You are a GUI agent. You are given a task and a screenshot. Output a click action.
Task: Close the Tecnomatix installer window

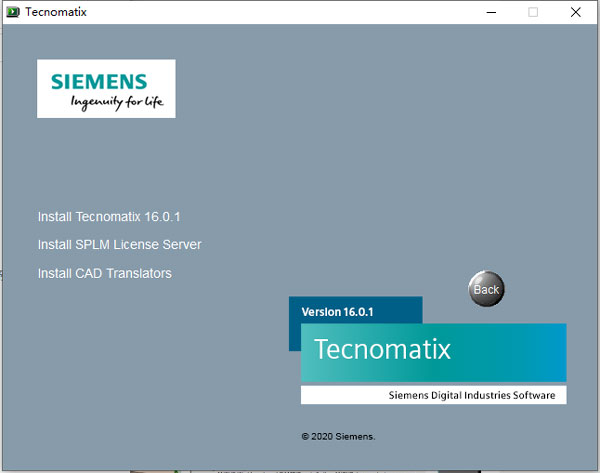[x=575, y=12]
